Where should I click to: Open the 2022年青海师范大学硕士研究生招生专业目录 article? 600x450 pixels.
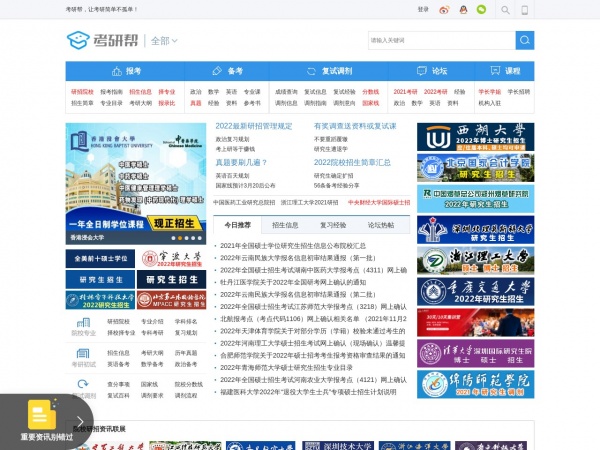pos(286,368)
